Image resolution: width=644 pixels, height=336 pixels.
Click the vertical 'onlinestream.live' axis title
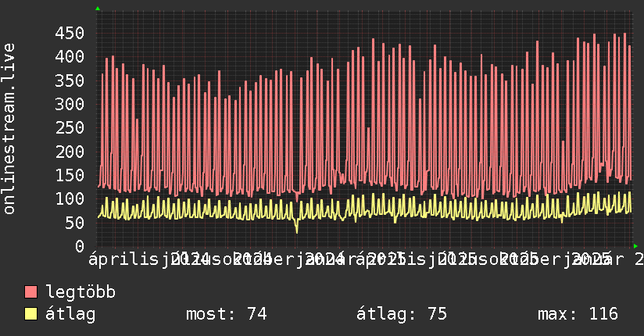(9, 128)
